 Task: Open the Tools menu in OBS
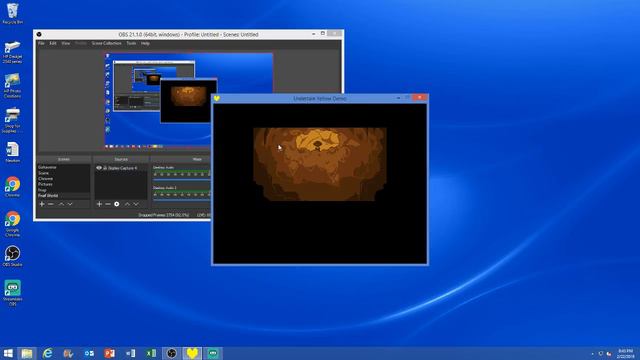pyautogui.click(x=131, y=43)
